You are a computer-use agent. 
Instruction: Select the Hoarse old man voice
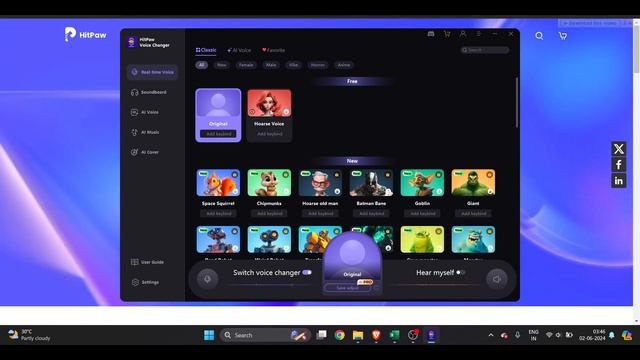[x=320, y=183]
